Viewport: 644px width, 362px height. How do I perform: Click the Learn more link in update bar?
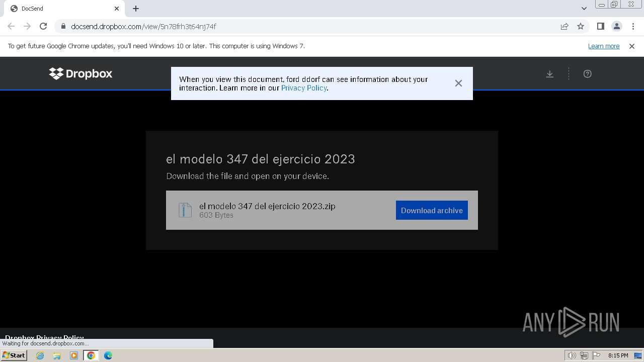point(604,46)
